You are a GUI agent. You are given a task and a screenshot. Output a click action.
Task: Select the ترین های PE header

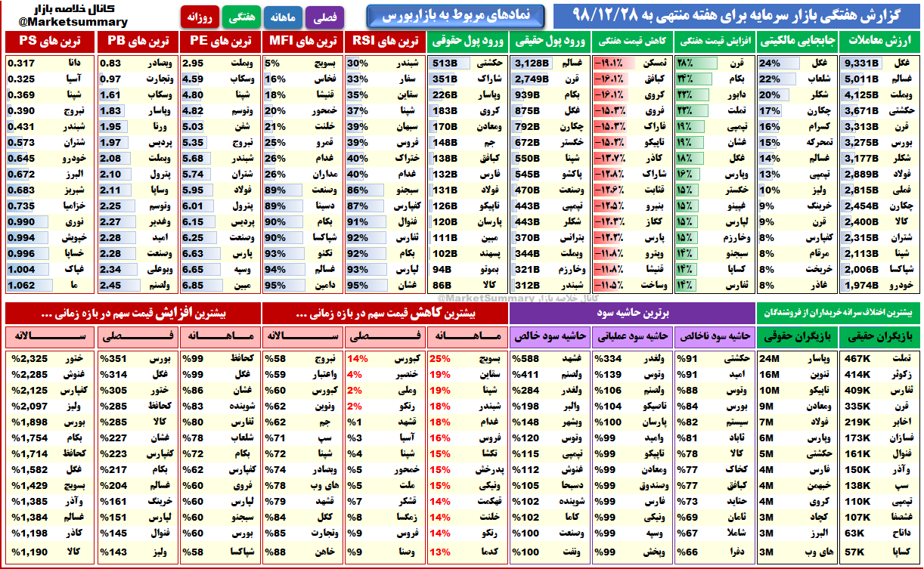pos(219,41)
